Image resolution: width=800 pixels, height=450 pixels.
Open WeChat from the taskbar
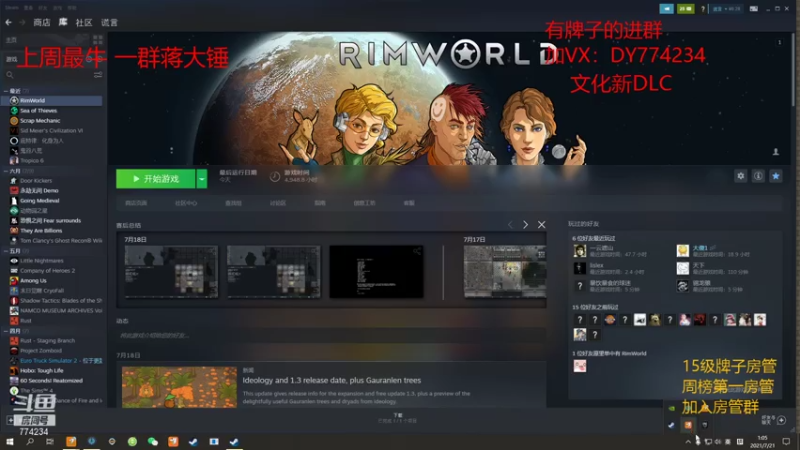pyautogui.click(x=153, y=441)
